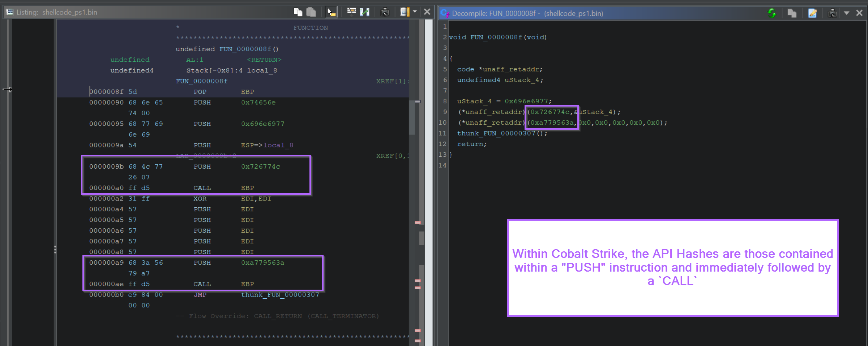Select the Listing: shellcode_ps1.bin title tab
The height and width of the screenshot is (346, 868).
click(69, 12)
